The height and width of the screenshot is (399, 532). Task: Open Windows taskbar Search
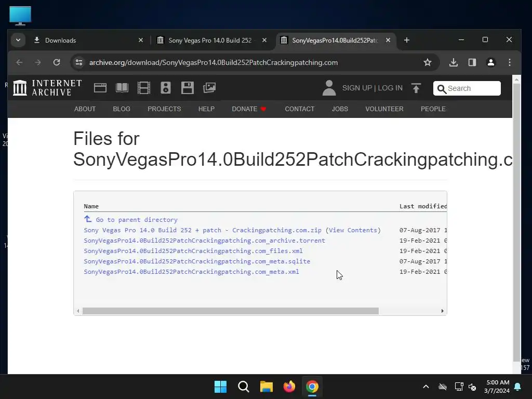(x=243, y=387)
